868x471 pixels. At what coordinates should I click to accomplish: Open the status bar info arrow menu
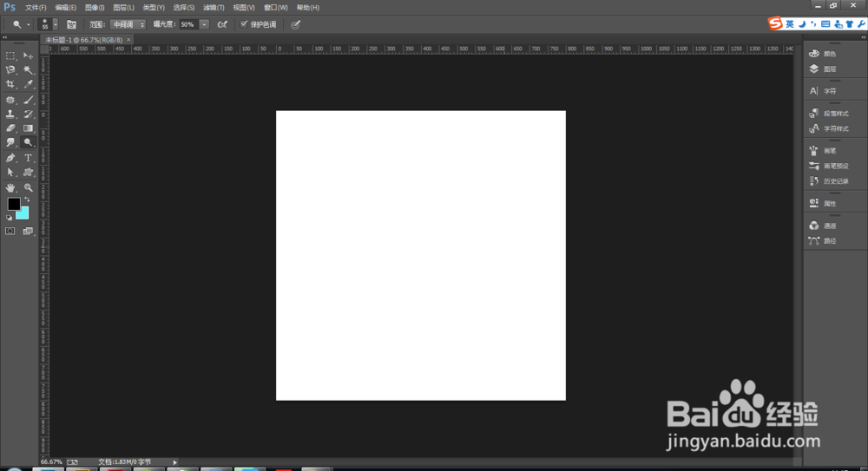coord(175,462)
